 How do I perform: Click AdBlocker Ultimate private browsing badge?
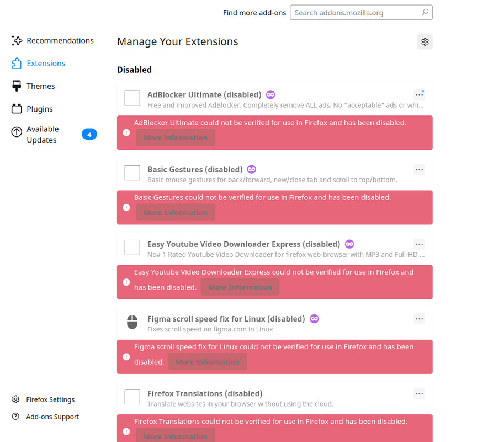270,95
